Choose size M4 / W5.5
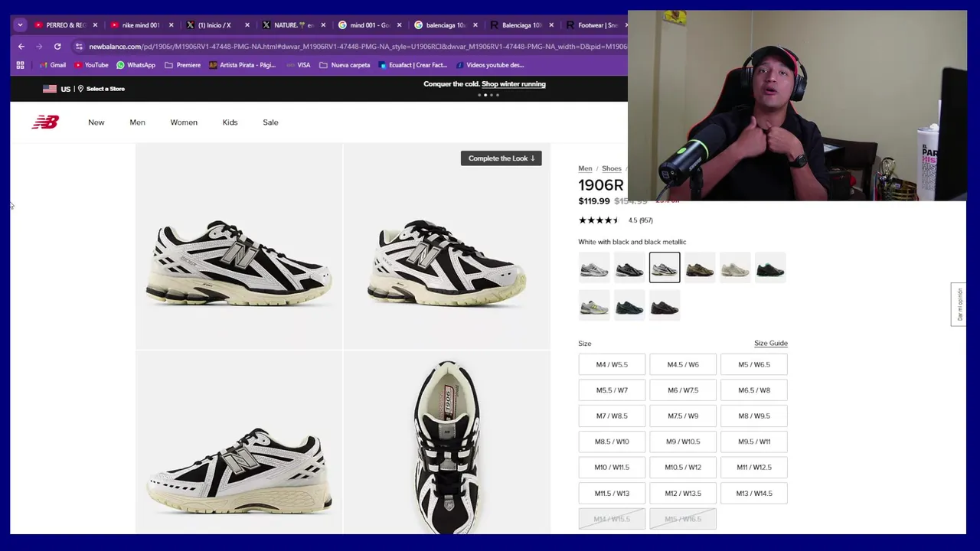The image size is (980, 551). tap(612, 365)
